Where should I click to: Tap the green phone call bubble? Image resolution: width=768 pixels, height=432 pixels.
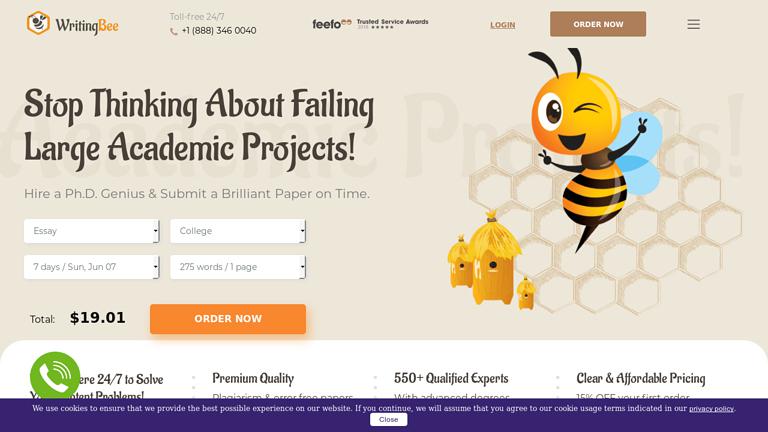click(x=55, y=377)
